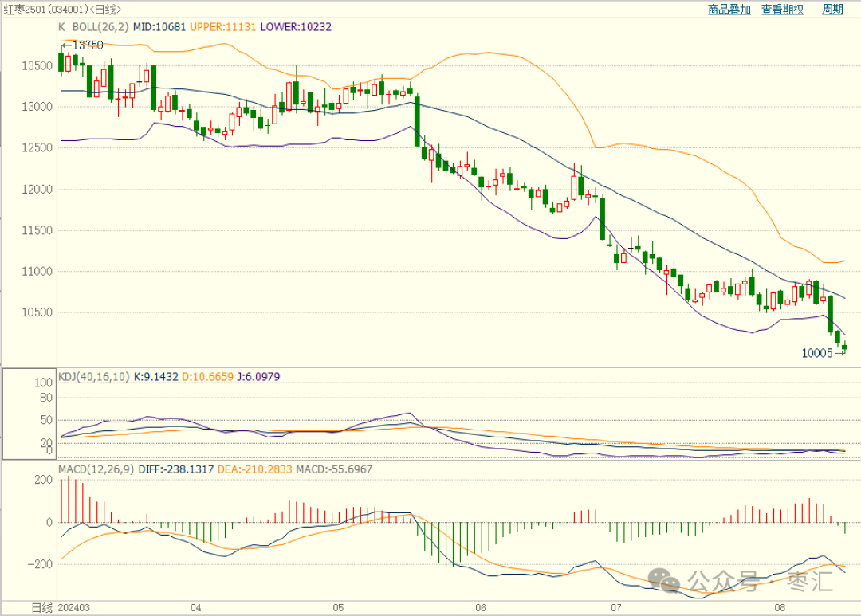Click the J:6.0979 value
Viewport: 861px width, 616px height.
coord(258,377)
